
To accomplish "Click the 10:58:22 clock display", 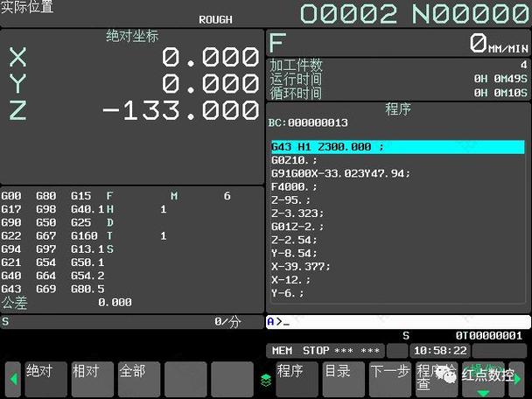I will click(x=439, y=350).
